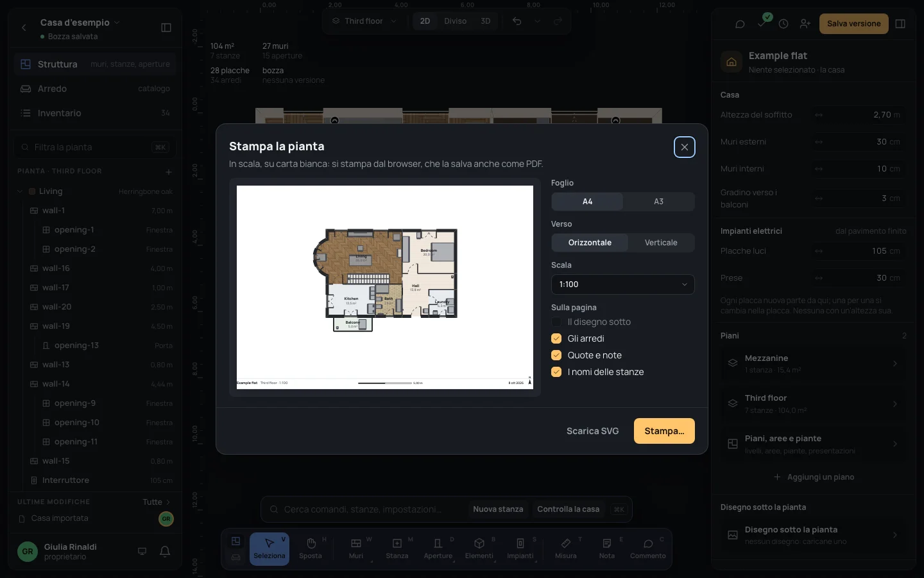
Task: Switch to the 3D view tab
Action: [486, 21]
